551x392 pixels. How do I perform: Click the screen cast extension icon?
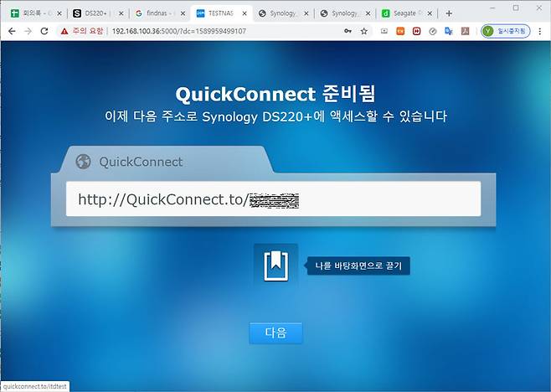[x=384, y=31]
